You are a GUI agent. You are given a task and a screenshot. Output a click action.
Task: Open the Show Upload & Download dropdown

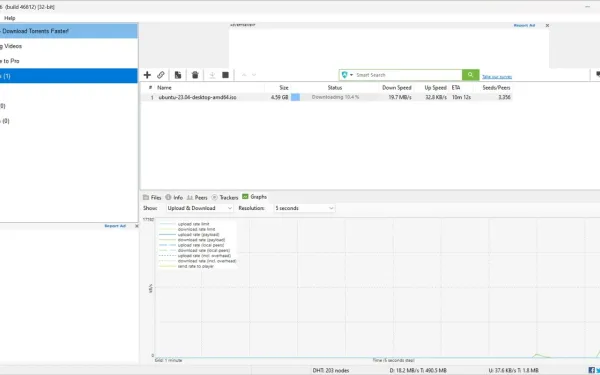pyautogui.click(x=199, y=208)
